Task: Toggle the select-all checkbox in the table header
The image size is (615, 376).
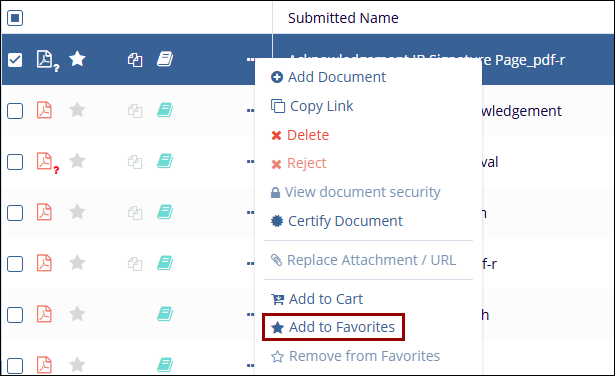Action: (x=15, y=18)
